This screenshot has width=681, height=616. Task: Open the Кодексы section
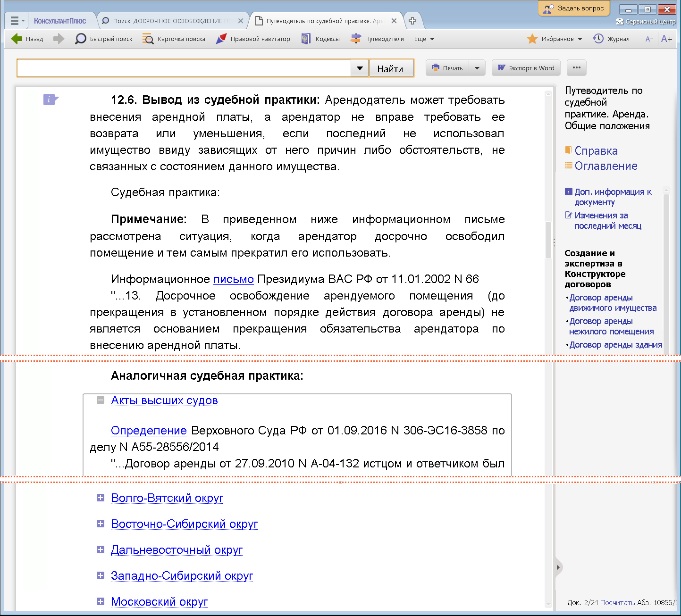click(x=320, y=39)
